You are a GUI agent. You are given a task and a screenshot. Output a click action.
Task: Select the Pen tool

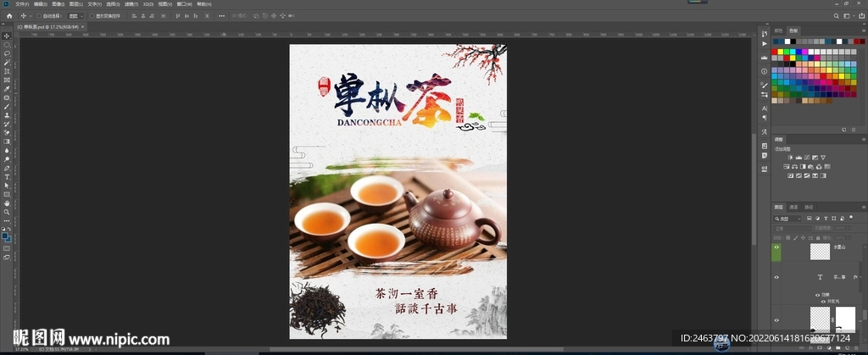coord(8,167)
